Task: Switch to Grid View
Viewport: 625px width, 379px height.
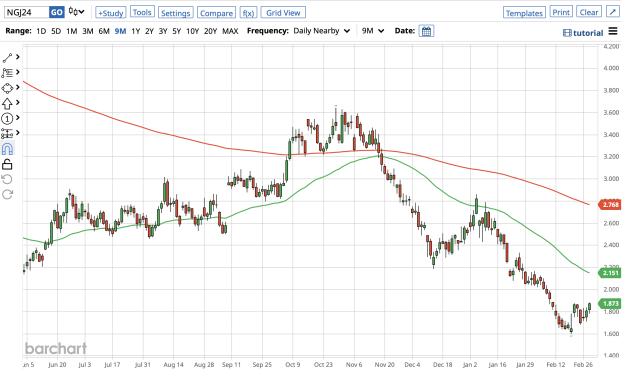Action: [283, 12]
